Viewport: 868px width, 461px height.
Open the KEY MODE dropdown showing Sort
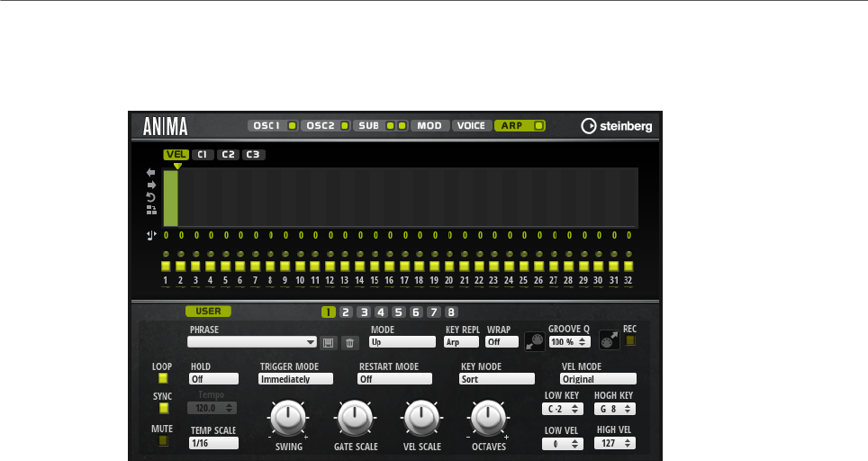coord(497,379)
